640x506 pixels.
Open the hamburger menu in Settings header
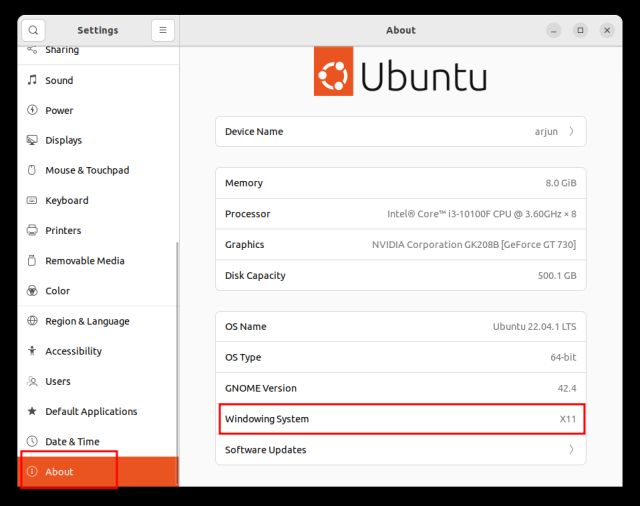[x=163, y=30]
